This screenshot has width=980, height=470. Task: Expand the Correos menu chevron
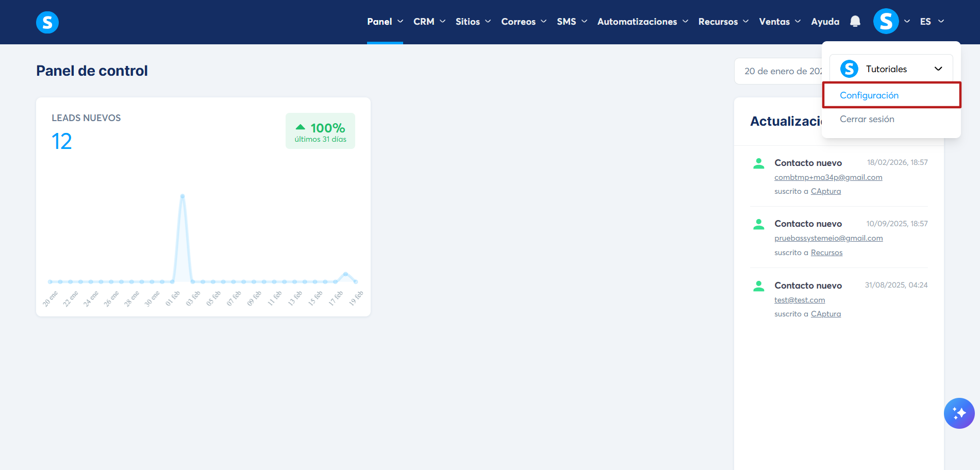pos(543,21)
